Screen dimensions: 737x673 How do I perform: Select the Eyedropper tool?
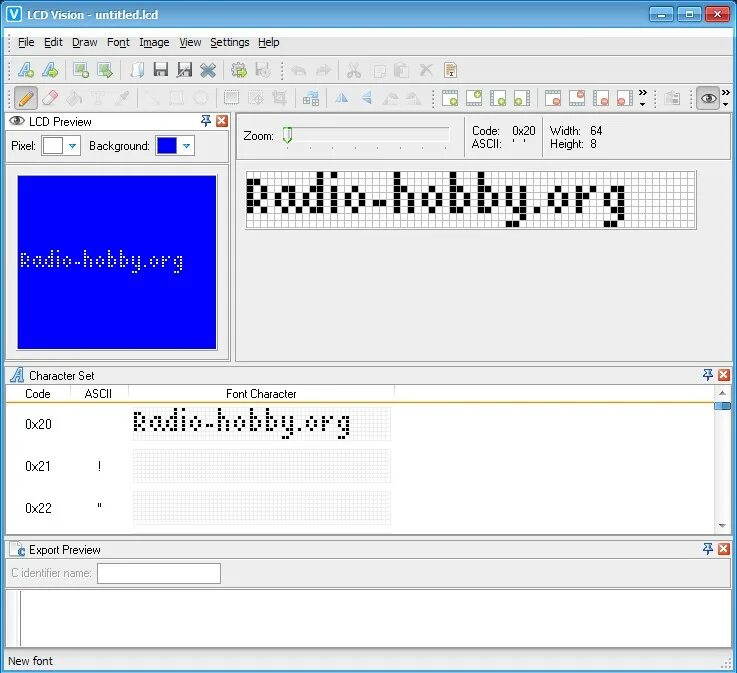(122, 98)
